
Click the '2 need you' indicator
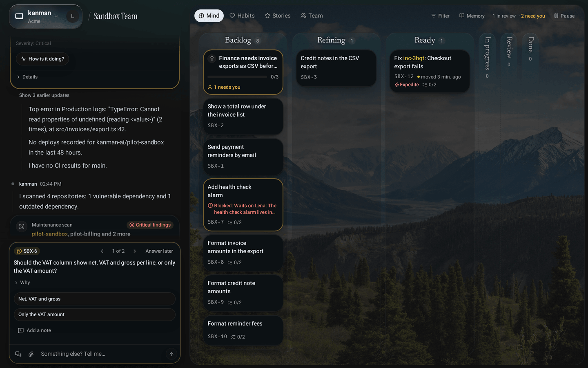pyautogui.click(x=533, y=16)
